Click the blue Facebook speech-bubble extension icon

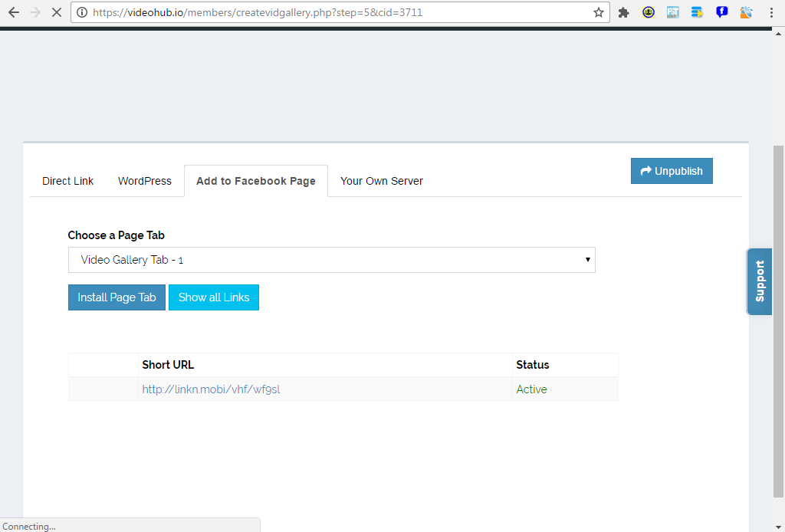pos(721,12)
